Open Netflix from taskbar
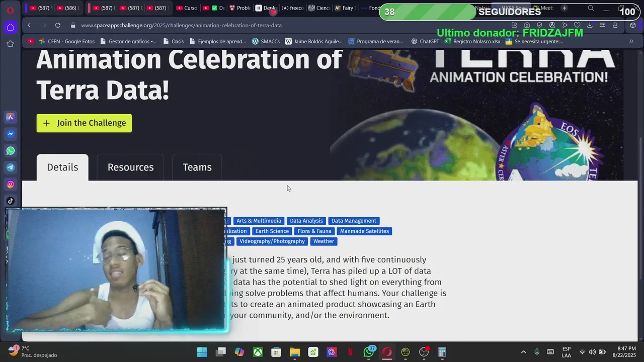The width and height of the screenshot is (644, 362). (x=350, y=352)
